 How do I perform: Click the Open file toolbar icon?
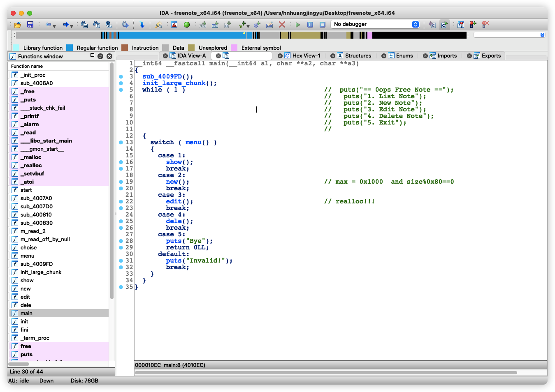point(18,25)
